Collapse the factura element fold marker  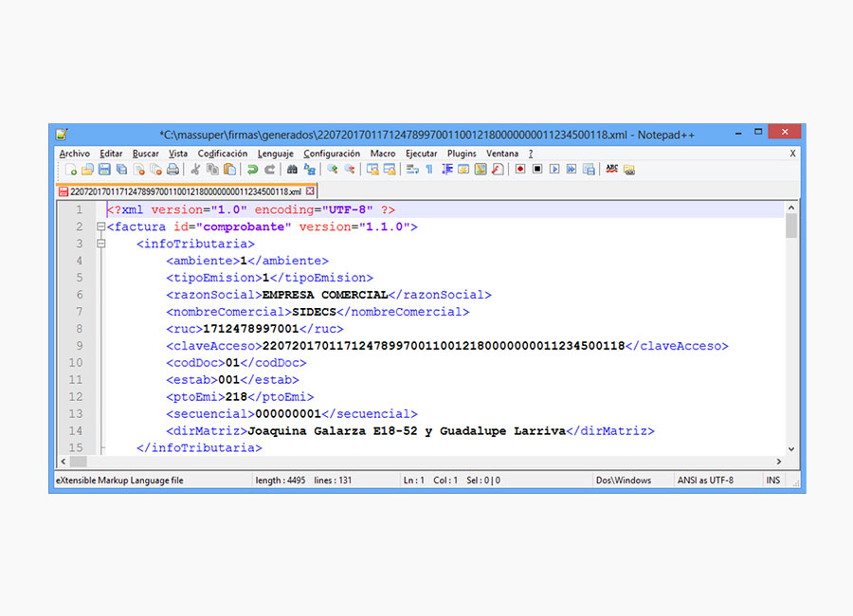click(100, 227)
